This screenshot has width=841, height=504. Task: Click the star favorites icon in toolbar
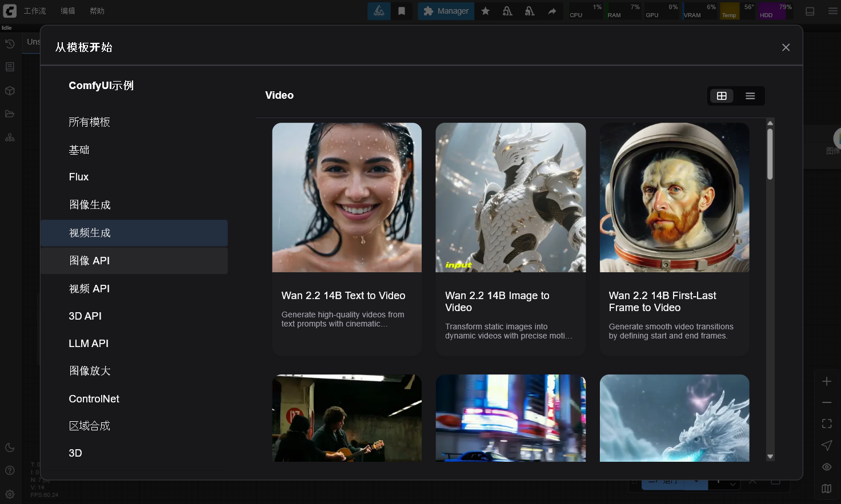tap(485, 11)
